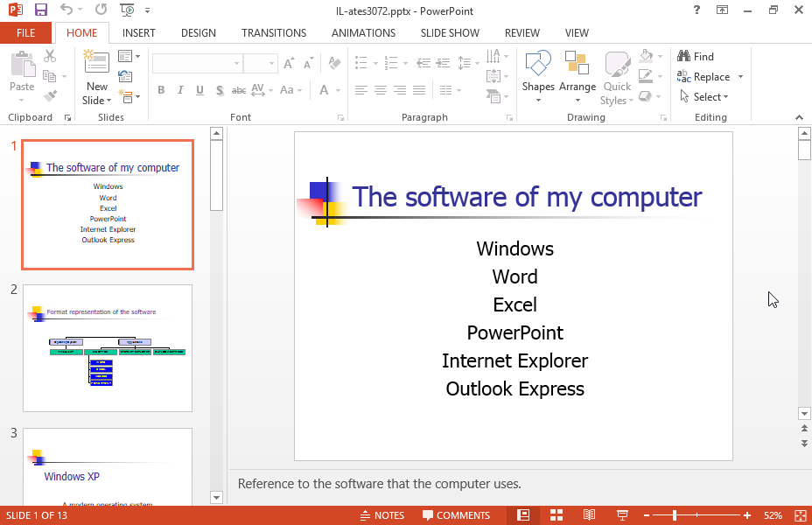Select slide 2 thumbnail with org chart
The height and width of the screenshot is (525, 812).
point(108,348)
